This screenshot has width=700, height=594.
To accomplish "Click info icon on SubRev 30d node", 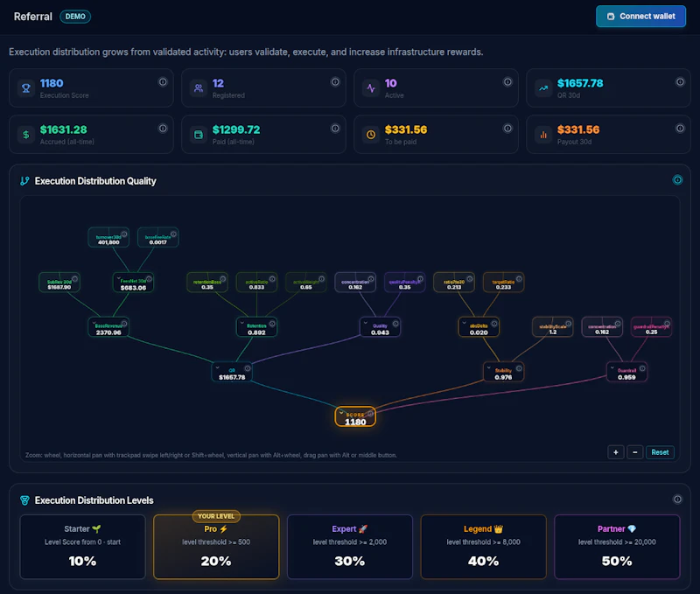I will tap(75, 279).
